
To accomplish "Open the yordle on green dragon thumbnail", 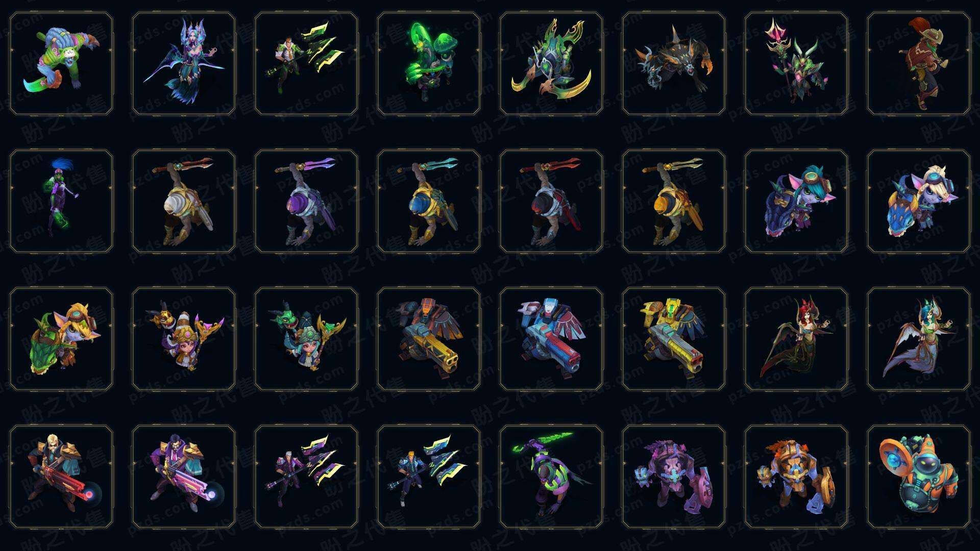I will click(61, 339).
